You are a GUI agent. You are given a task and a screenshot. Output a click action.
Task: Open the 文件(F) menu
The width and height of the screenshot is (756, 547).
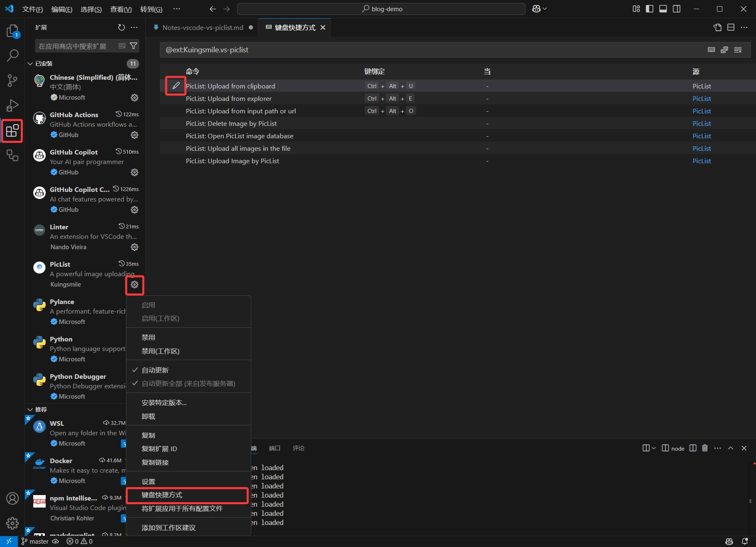click(32, 9)
